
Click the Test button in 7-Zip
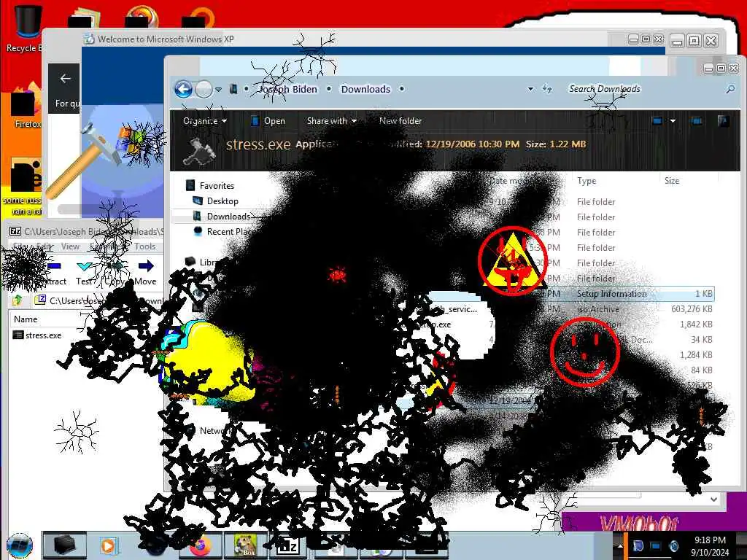pos(85,273)
